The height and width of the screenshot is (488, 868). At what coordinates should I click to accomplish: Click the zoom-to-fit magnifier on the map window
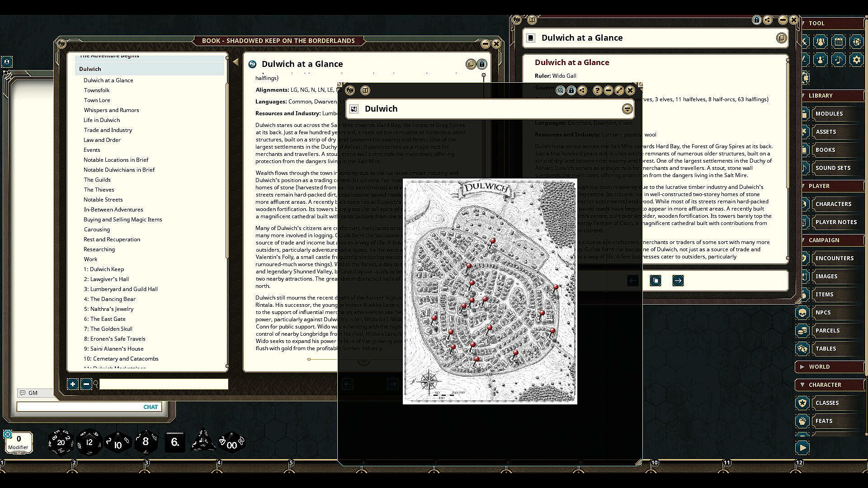[x=560, y=90]
